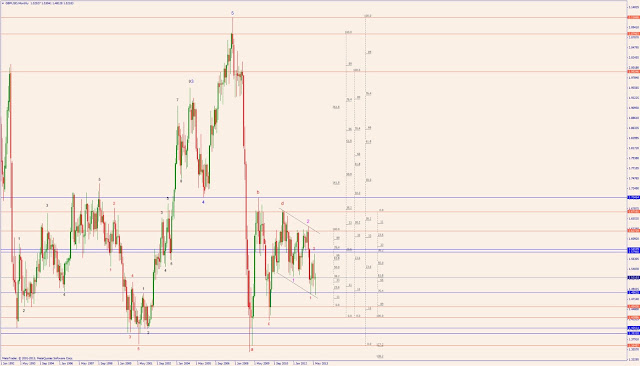
Task: Select the highest orange horizontal level line
Action: click(x=313, y=18)
